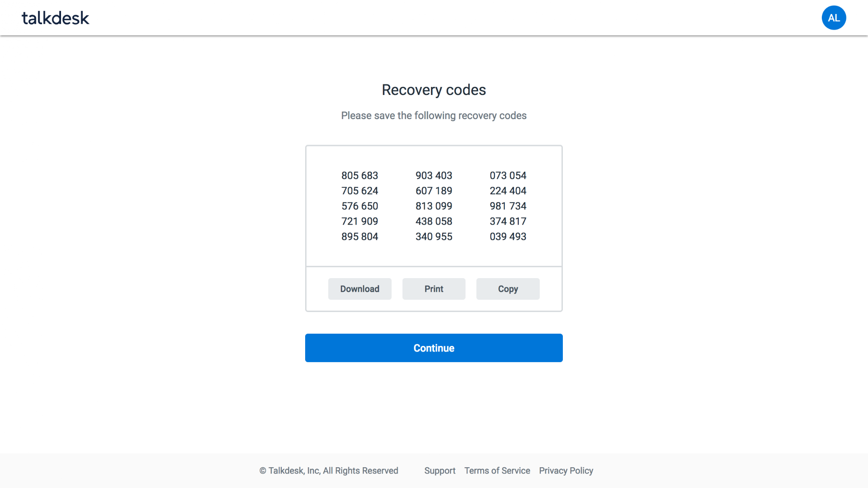Download the recovery codes
The image size is (868, 488).
tap(360, 289)
